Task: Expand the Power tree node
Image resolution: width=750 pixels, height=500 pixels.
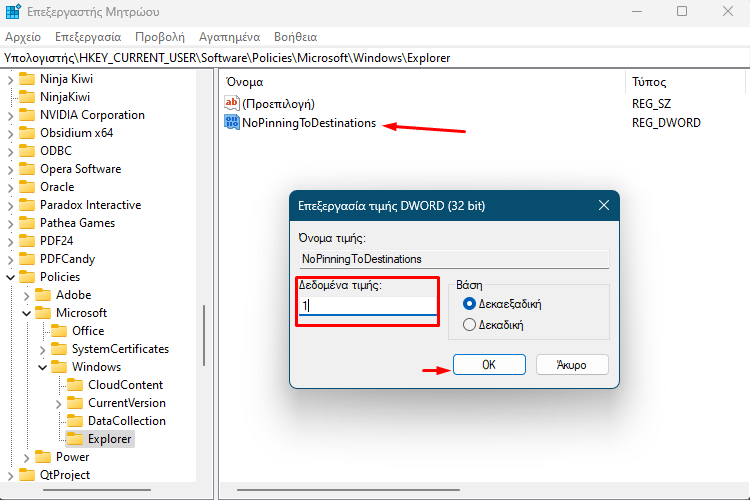Action: (27, 458)
